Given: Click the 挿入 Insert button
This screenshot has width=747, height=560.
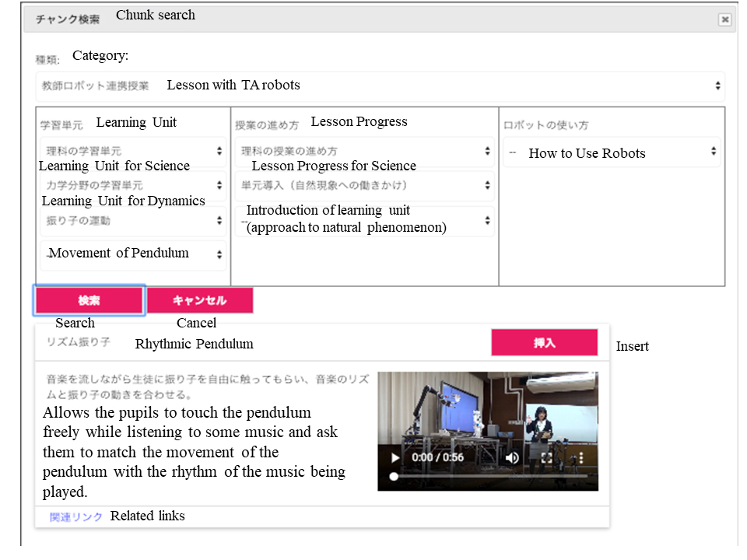Looking at the screenshot, I should [544, 343].
